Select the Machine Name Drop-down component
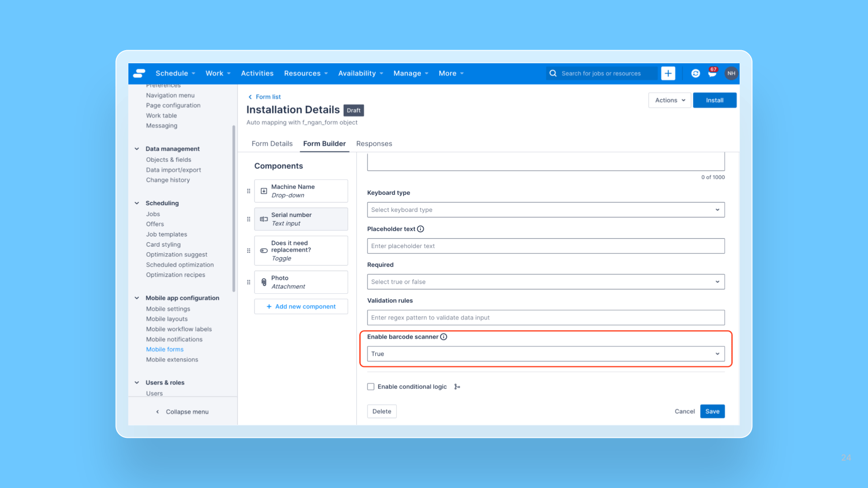The width and height of the screenshot is (868, 488). (301, 191)
